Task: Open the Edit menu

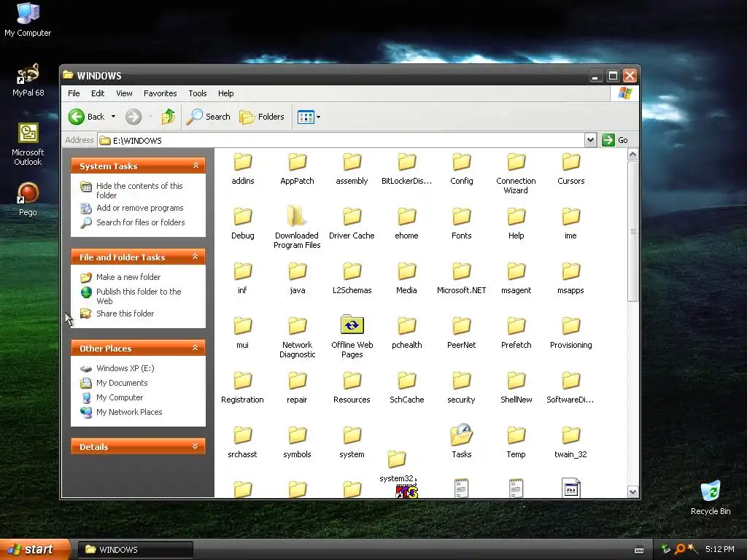Action: point(98,93)
